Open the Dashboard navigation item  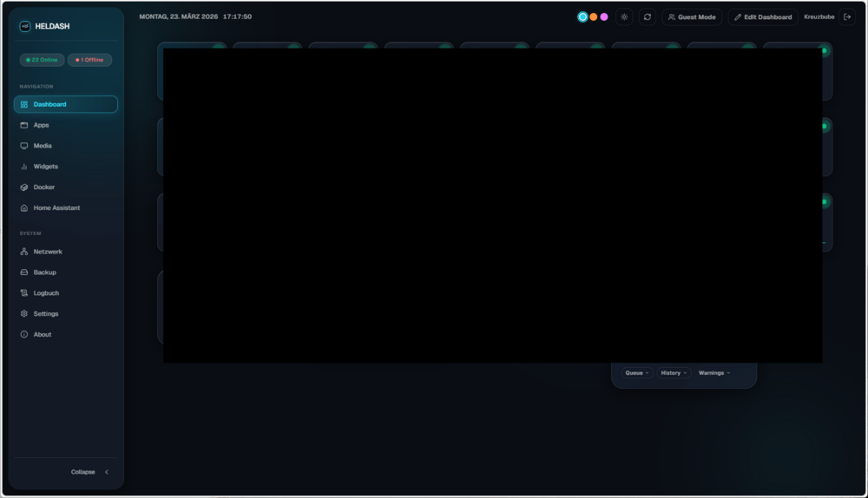(x=66, y=104)
